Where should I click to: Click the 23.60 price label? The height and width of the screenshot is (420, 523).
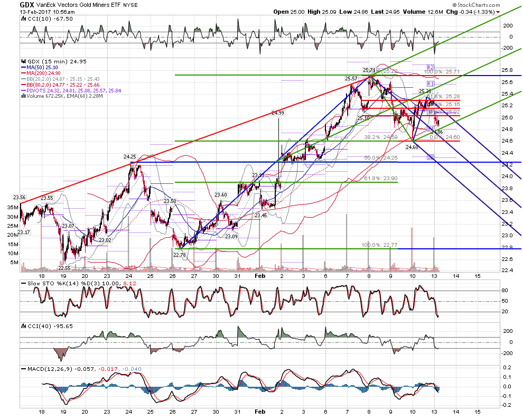click(221, 195)
